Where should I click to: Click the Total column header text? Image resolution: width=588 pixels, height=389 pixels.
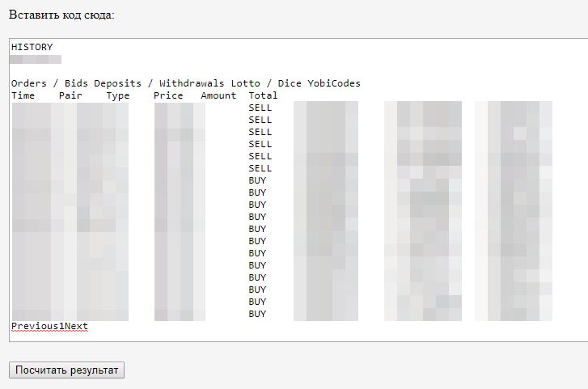coord(263,95)
